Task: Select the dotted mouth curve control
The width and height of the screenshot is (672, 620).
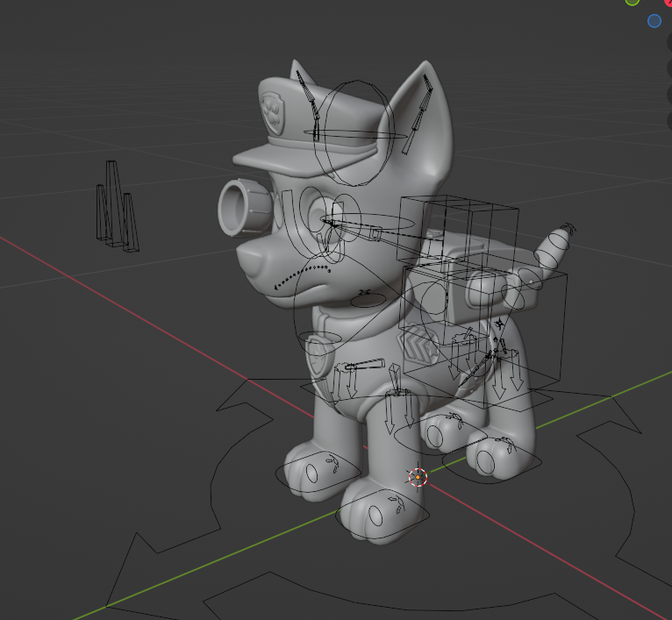Action: [x=302, y=276]
